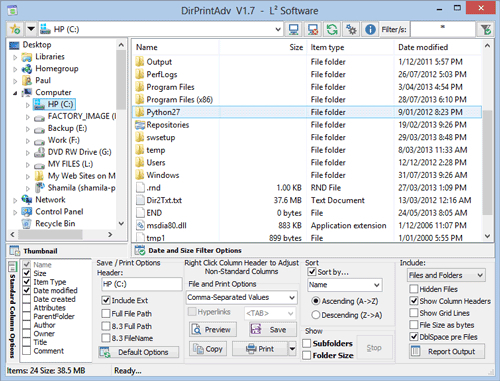This screenshot has height=381, width=500.
Task: Expand the Network tree node
Action: coord(15,200)
